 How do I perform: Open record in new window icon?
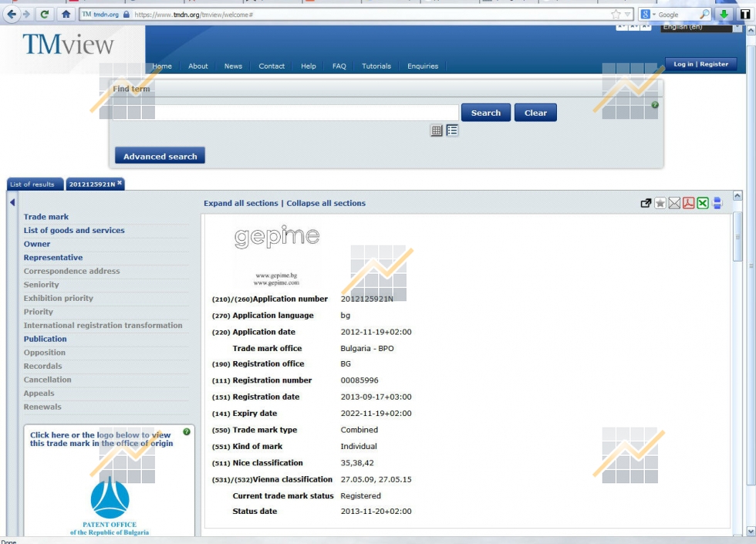point(646,204)
